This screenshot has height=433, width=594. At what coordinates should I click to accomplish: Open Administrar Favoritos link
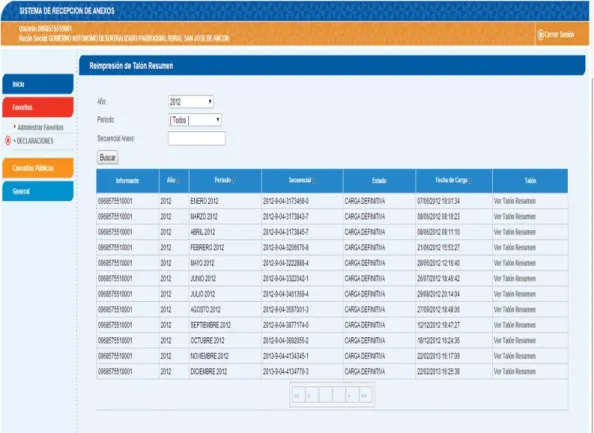tap(40, 127)
